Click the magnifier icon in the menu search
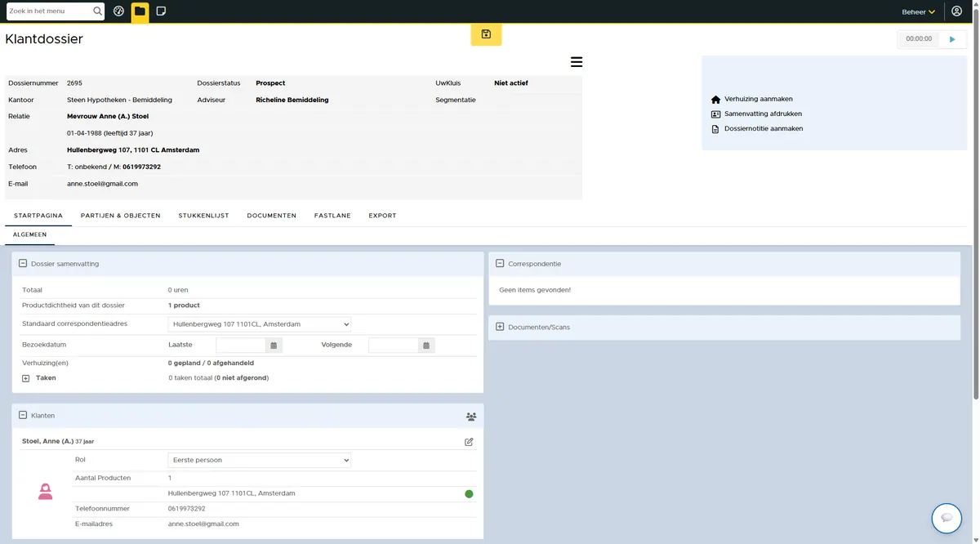Viewport: 980px width, 544px height. click(98, 11)
